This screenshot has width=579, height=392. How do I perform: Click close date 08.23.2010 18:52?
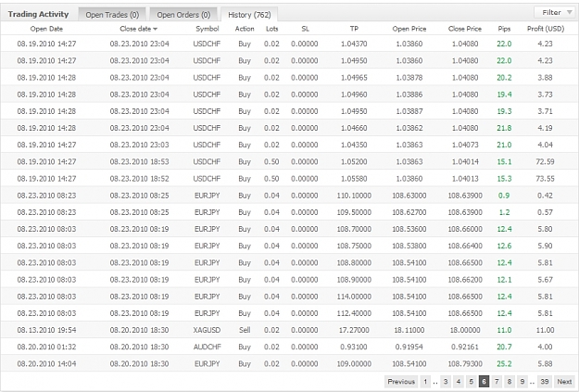tap(139, 179)
